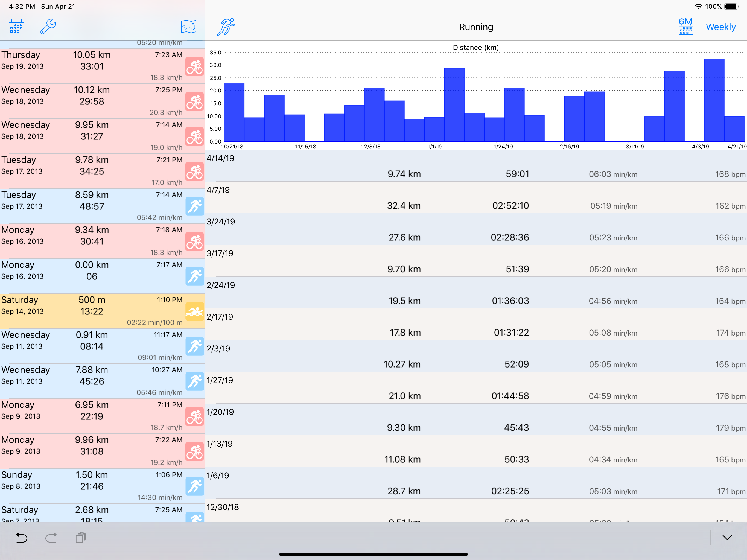Tap running icon for Wednesday 0.91 km run
The height and width of the screenshot is (560, 747).
pyautogui.click(x=194, y=346)
